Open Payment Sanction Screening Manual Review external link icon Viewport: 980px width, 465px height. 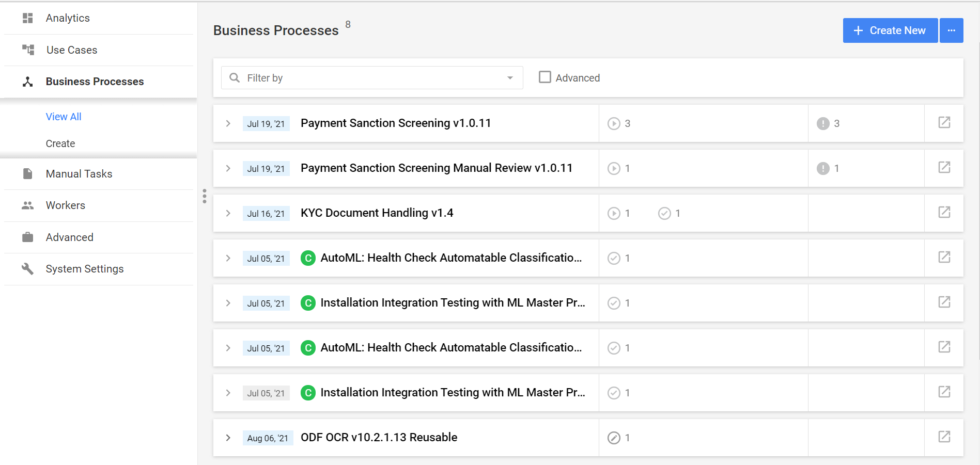click(944, 167)
